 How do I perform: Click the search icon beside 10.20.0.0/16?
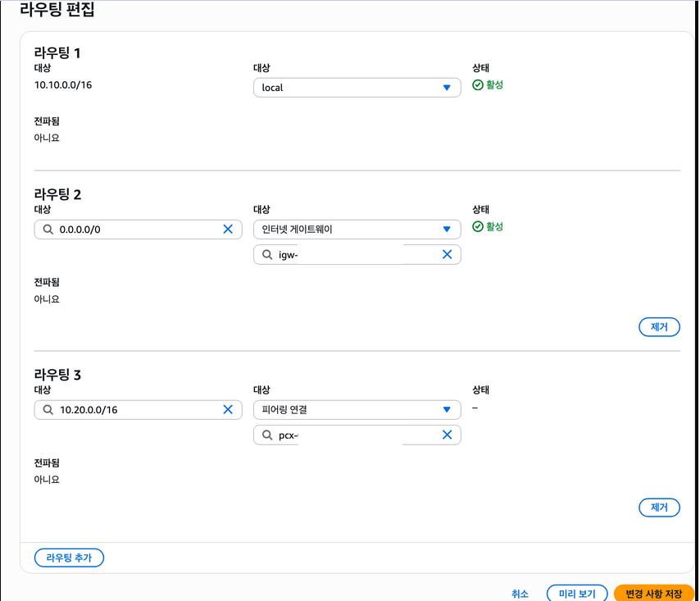[48, 410]
